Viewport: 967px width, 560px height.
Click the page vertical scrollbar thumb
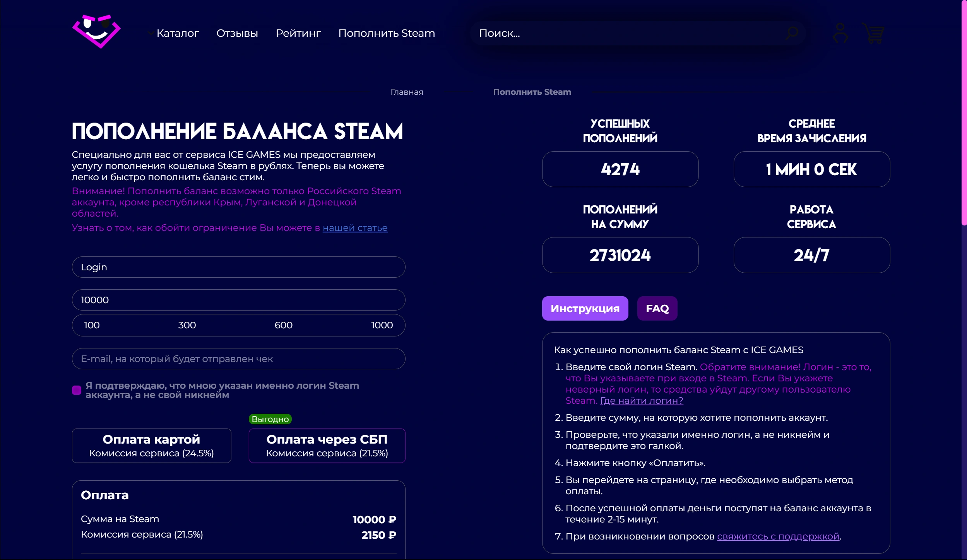(964, 113)
